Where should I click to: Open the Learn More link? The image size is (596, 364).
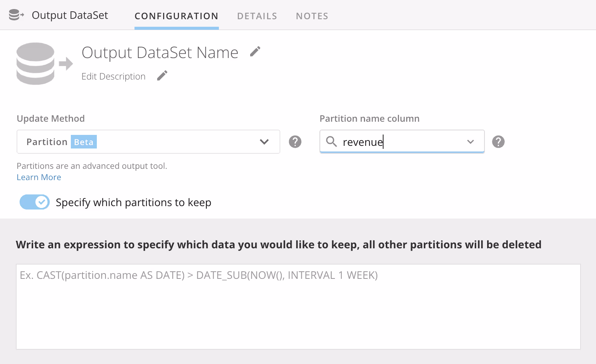tap(39, 177)
